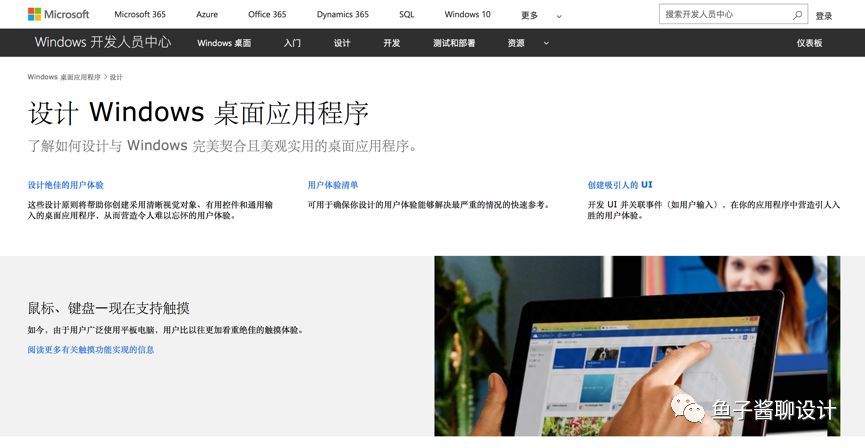865x448 pixels.
Task: Select Windows 桌面 tab
Action: click(224, 43)
